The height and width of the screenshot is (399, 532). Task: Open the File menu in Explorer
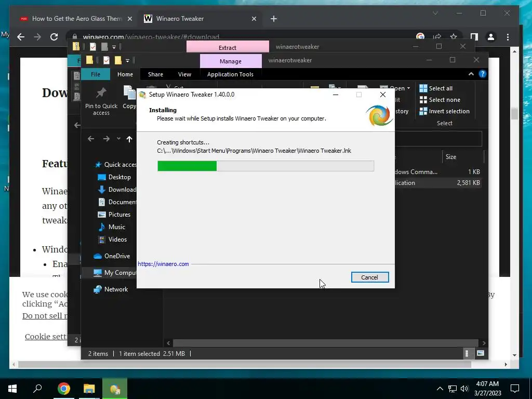pos(96,74)
